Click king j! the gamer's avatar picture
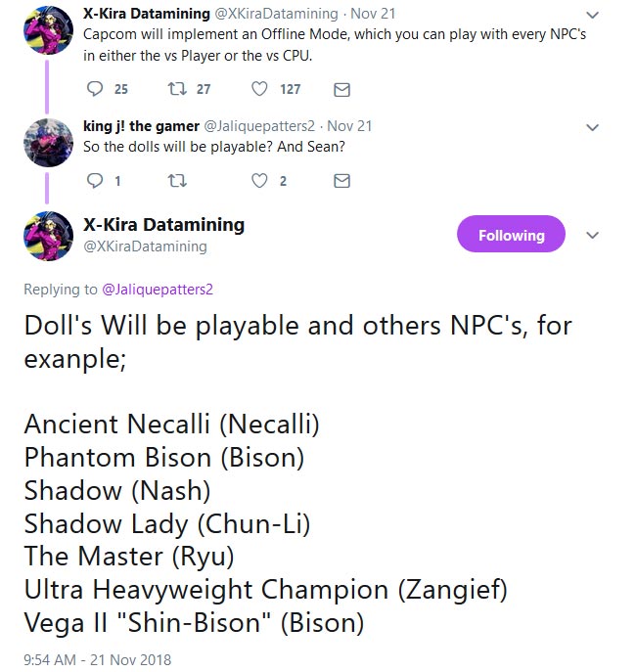The image size is (636, 672). pos(48,143)
